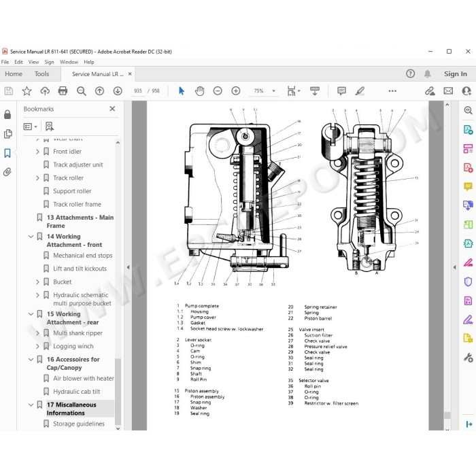Click the share with others person icon
The height and width of the screenshot is (476, 476).
click(466, 90)
